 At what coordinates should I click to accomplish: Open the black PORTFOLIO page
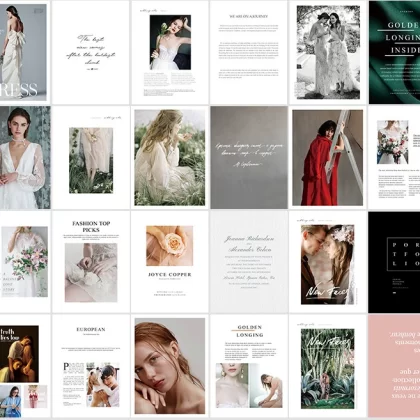pyautogui.click(x=394, y=262)
